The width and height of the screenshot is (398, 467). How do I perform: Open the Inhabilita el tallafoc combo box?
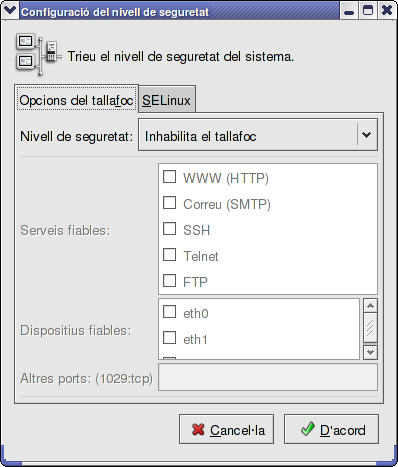[x=258, y=135]
